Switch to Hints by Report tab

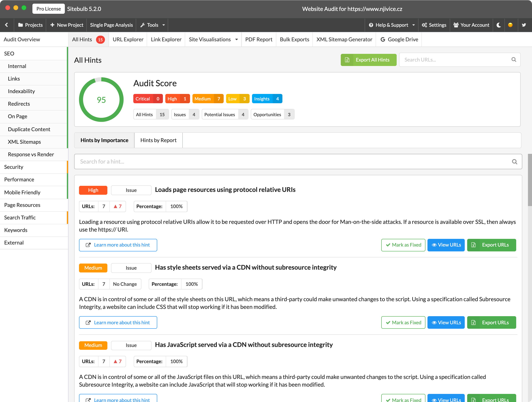158,140
